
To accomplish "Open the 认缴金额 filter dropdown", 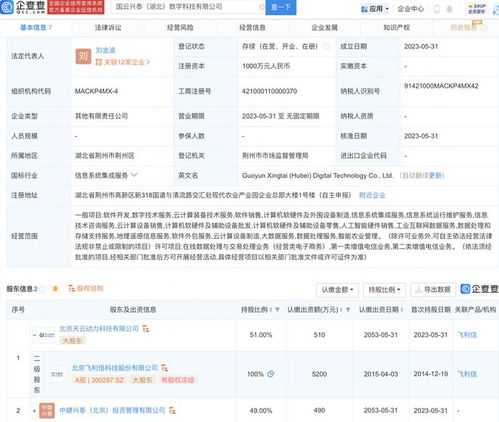I will tap(337, 290).
